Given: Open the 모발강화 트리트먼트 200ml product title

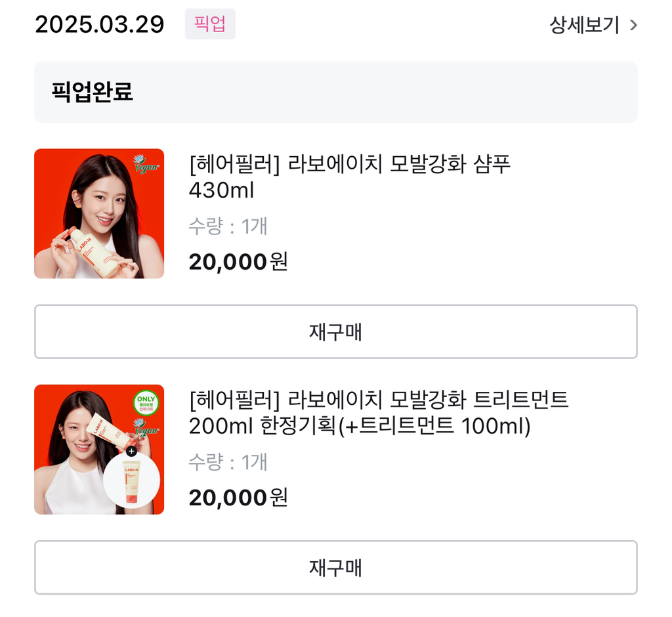Looking at the screenshot, I should tap(379, 412).
